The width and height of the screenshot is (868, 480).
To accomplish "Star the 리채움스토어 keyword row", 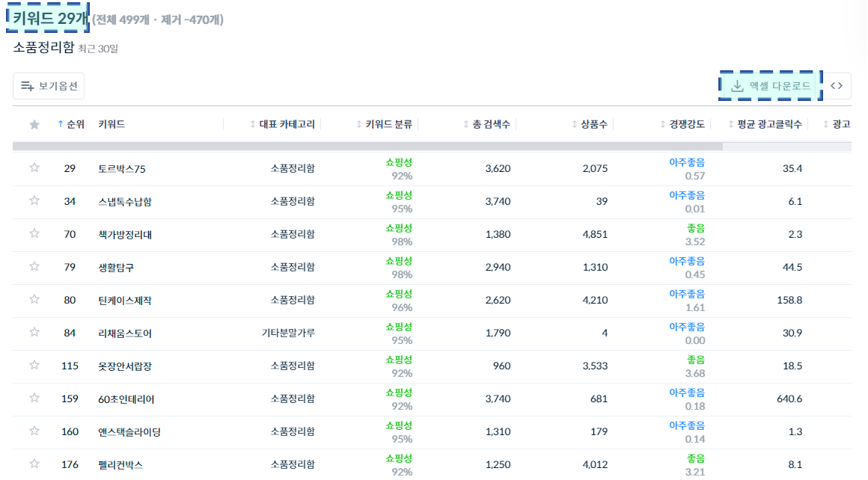I will [34, 333].
